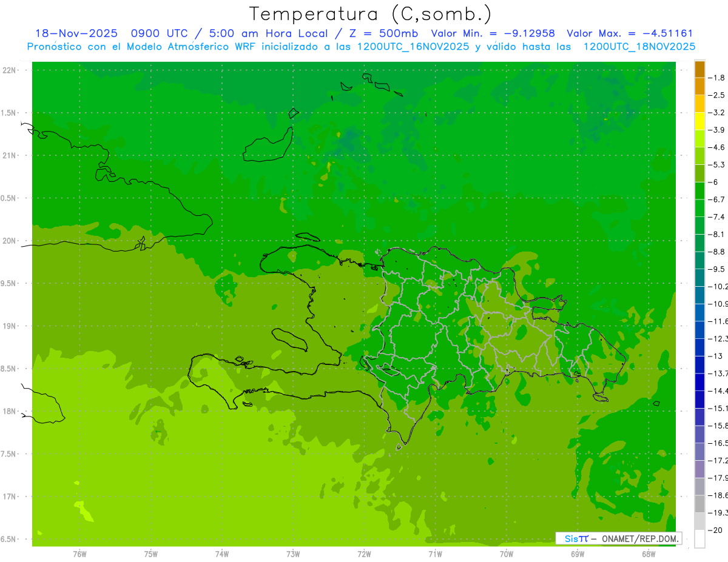The height and width of the screenshot is (562, 728).
Task: Click the "75W" longitude label
Action: pyautogui.click(x=151, y=554)
